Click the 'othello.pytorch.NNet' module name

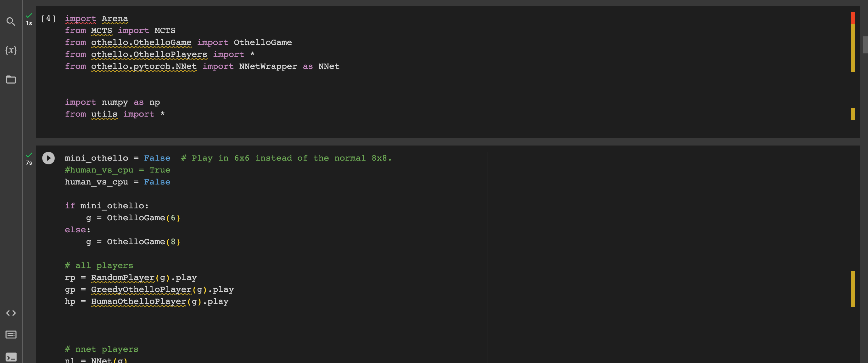(144, 66)
